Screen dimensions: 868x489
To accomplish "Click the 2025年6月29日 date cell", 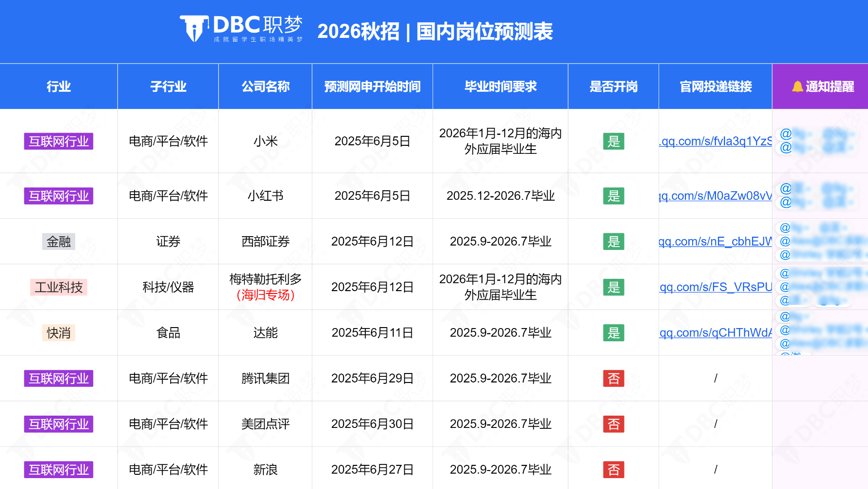I will 372,378.
